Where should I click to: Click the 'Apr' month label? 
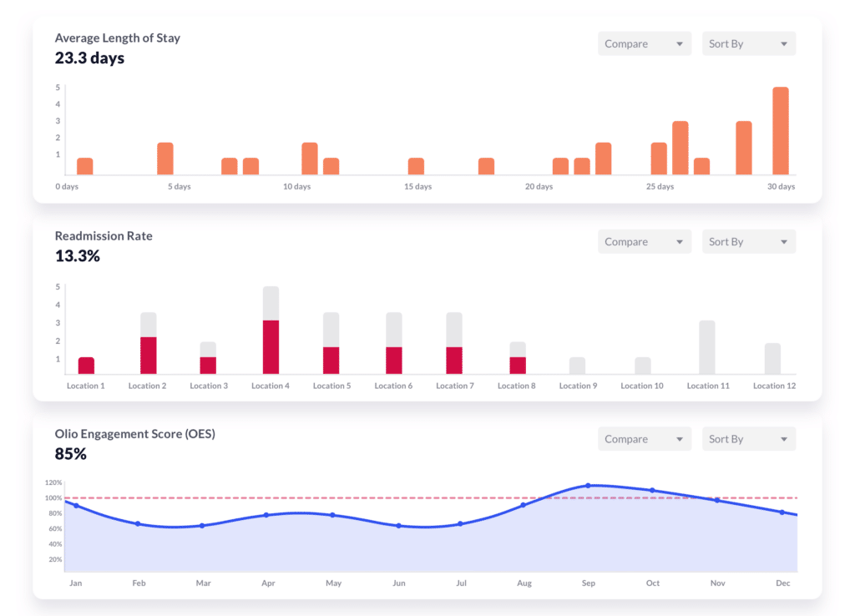pos(268,583)
